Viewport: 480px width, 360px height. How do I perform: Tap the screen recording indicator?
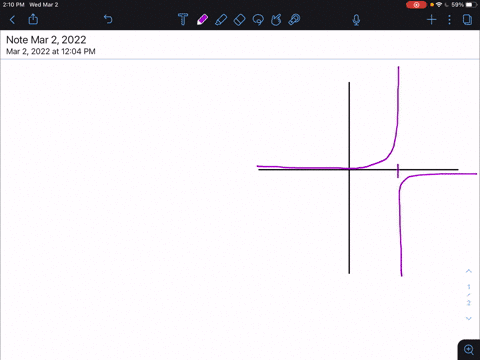(416, 5)
